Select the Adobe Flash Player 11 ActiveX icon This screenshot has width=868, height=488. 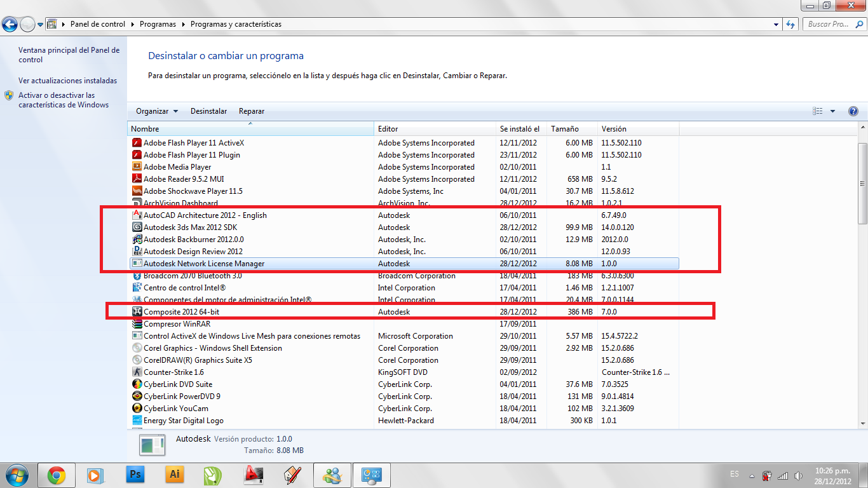tap(137, 143)
